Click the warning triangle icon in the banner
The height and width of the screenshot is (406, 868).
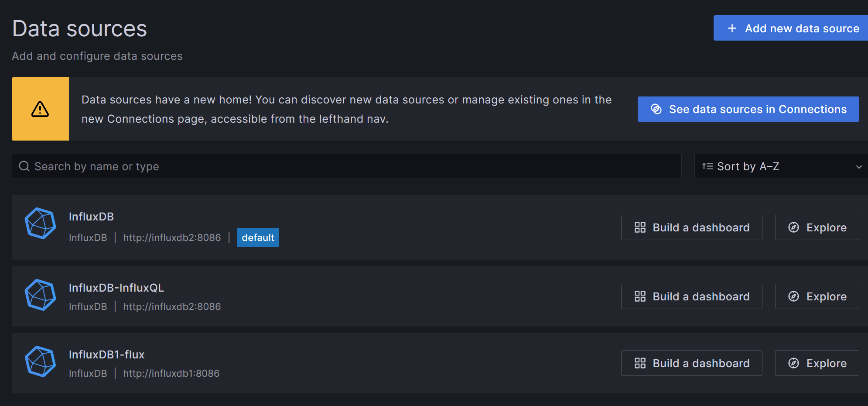click(x=40, y=109)
